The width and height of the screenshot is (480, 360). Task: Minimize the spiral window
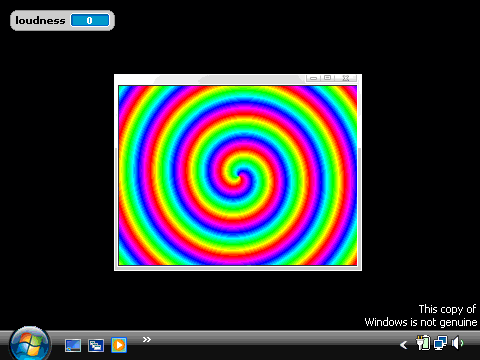coord(313,78)
